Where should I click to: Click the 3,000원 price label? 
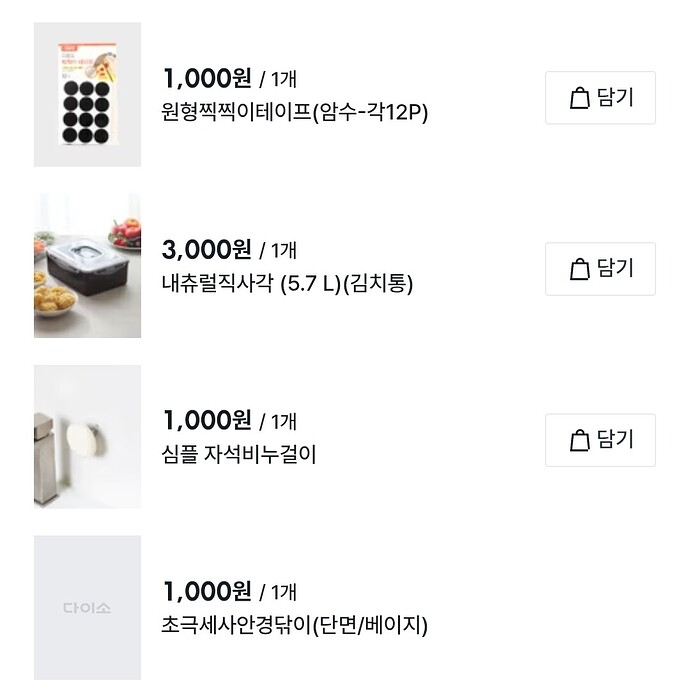point(206,249)
